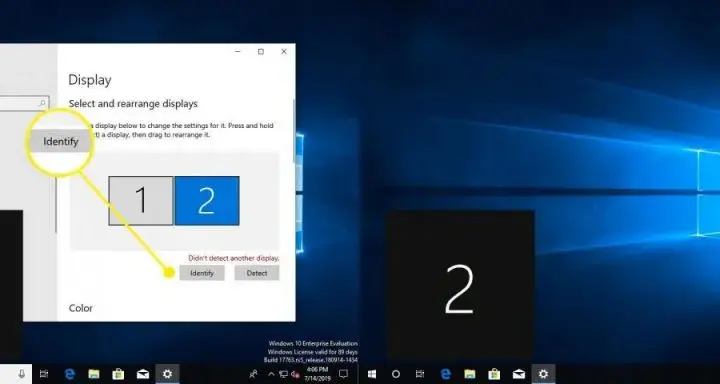Viewport: 720px width, 384px height.
Task: Click the "Display" page title
Action: coord(90,80)
